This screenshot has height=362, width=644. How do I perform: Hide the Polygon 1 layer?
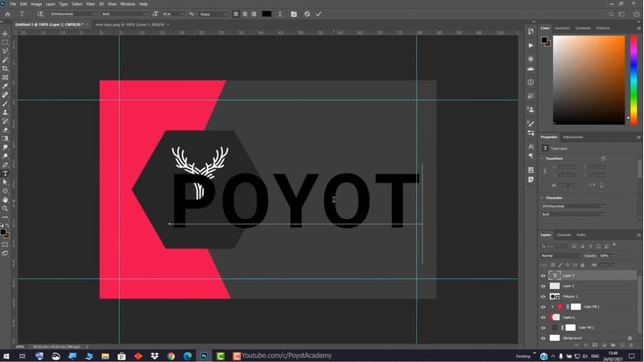[x=543, y=296]
